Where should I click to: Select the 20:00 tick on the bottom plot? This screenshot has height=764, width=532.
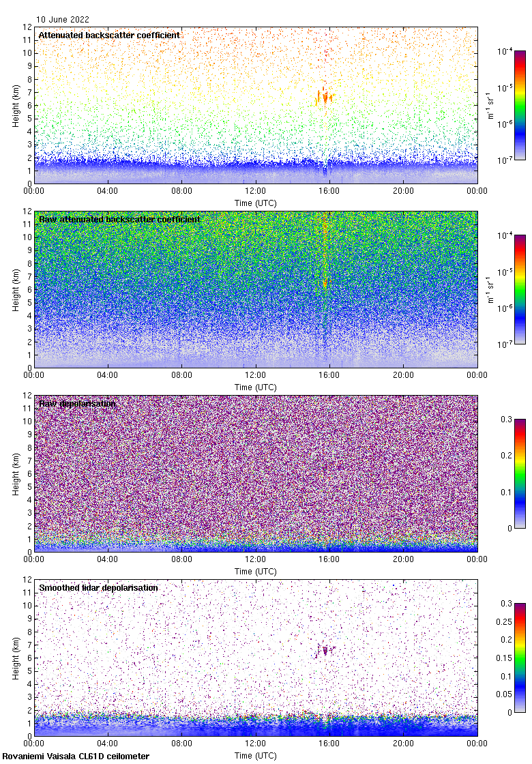[403, 744]
